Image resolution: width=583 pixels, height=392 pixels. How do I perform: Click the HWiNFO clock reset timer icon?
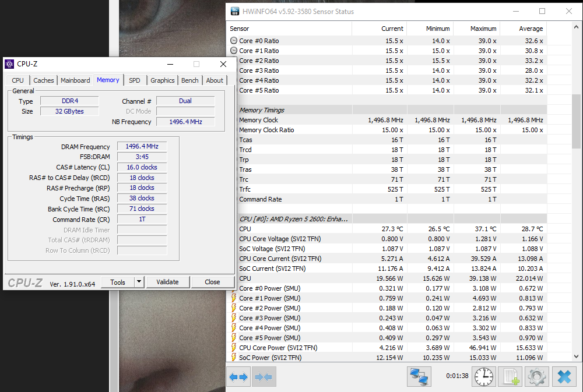pos(484,377)
